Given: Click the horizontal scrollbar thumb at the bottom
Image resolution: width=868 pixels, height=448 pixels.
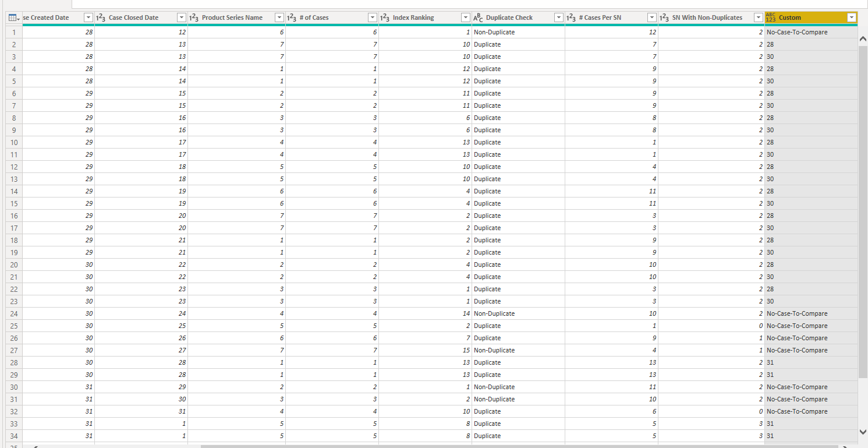Looking at the screenshot, I should point(519,446).
